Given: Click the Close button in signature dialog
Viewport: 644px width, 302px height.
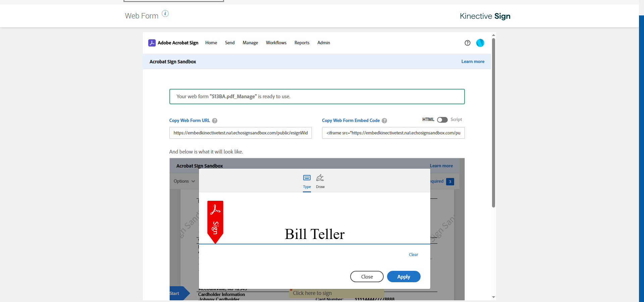Looking at the screenshot, I should pos(367,277).
